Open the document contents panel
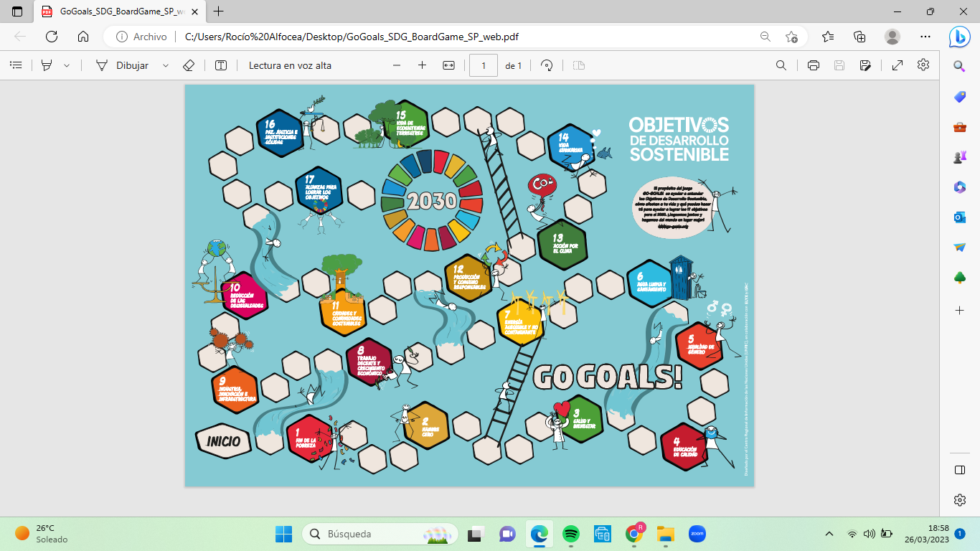980x551 pixels. click(16, 65)
